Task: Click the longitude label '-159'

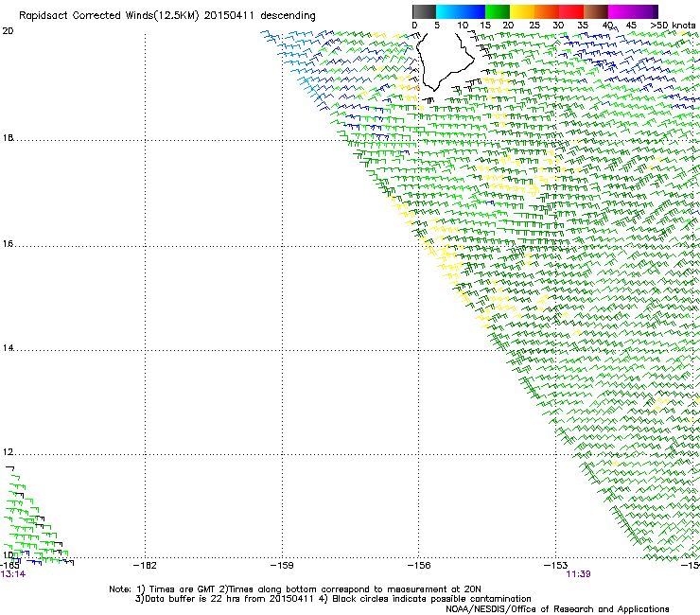Action: (282, 566)
